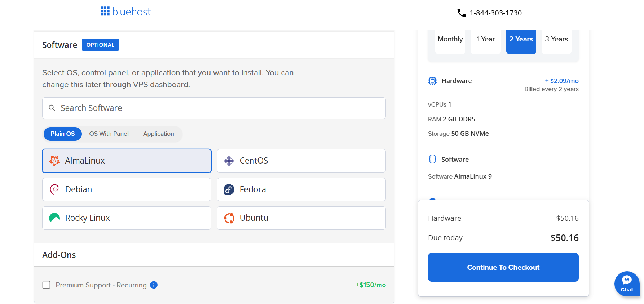
Task: Collapse the Add-Ons section
Action: [x=383, y=255]
